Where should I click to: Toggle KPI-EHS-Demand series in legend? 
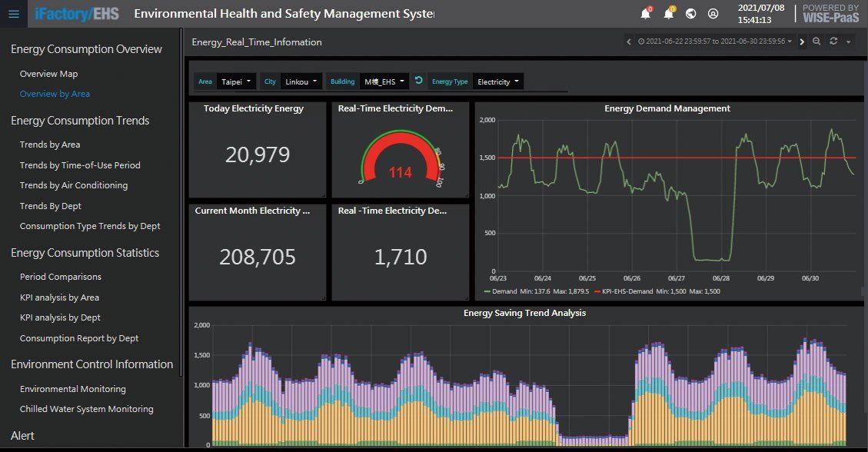624,291
